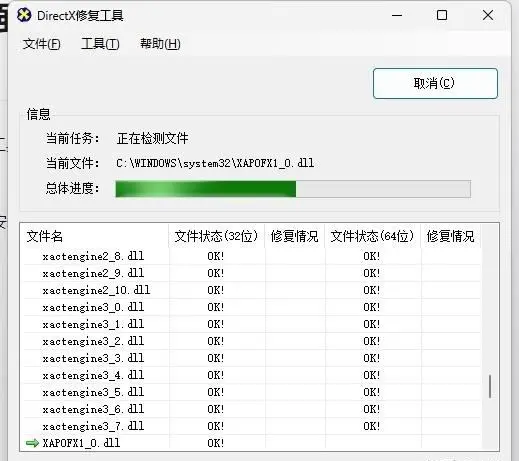This screenshot has height=461, width=519.
Task: Click 32-bit OK! status of xactengine2_10.dll
Action: (216, 290)
